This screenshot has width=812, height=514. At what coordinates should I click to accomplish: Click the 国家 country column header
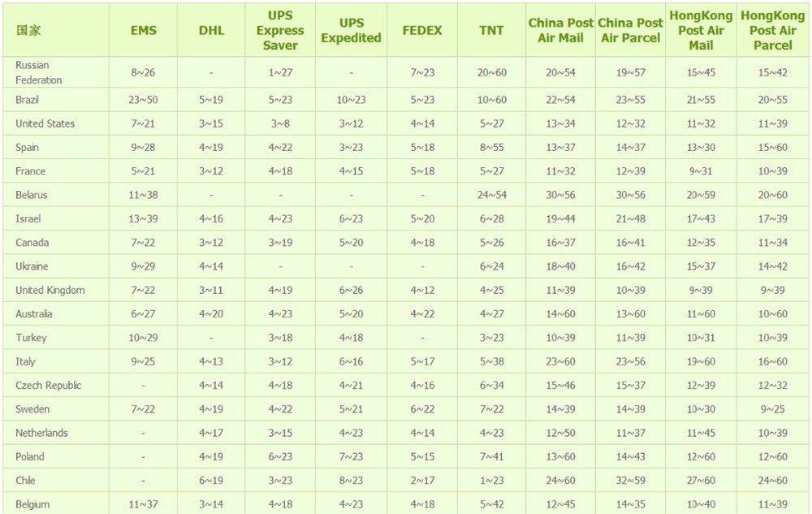click(x=28, y=31)
